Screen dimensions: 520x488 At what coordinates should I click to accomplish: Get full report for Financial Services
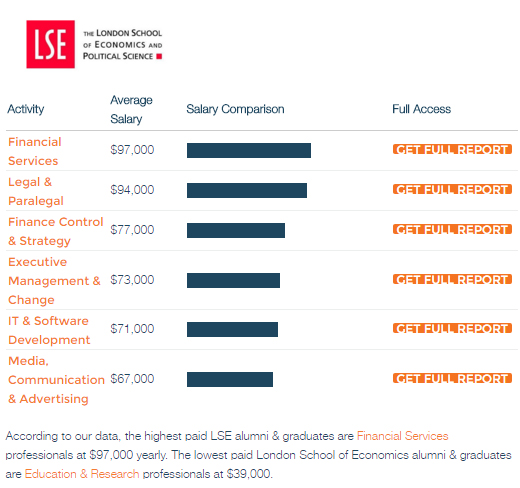click(x=452, y=149)
